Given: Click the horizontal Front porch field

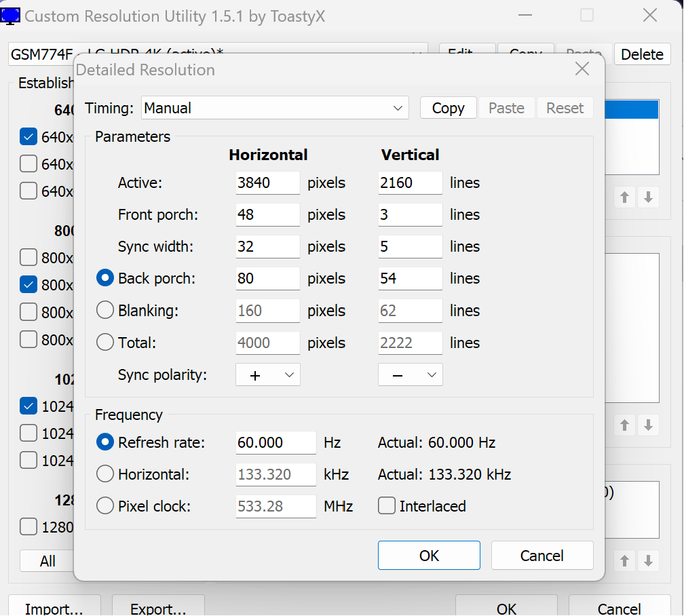Looking at the screenshot, I should (267, 214).
